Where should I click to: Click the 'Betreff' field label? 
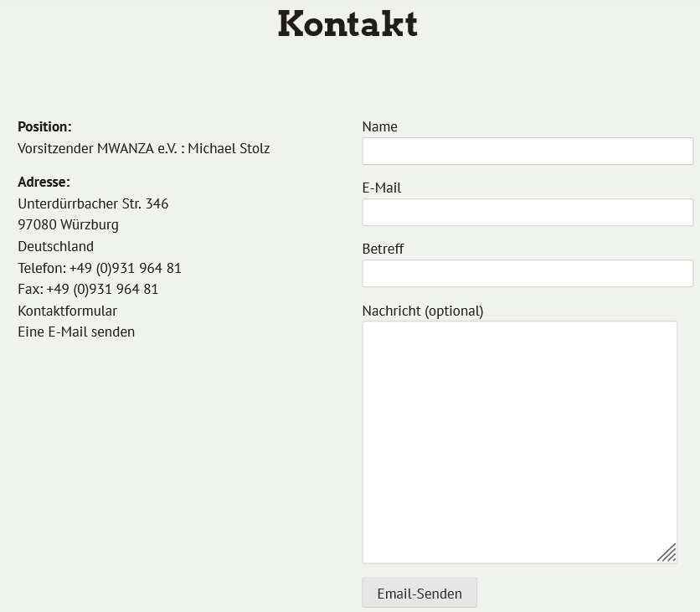(x=383, y=249)
